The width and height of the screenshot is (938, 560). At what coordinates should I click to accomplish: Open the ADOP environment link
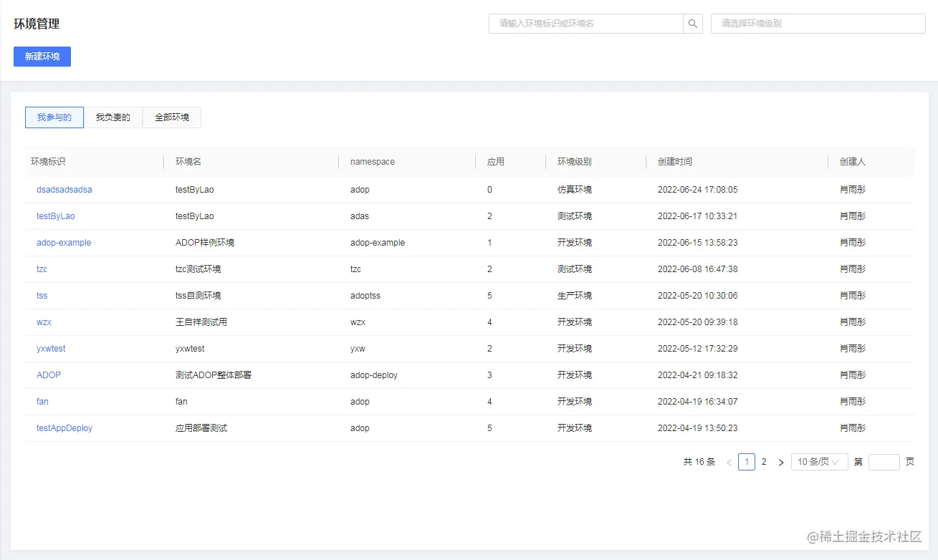pyautogui.click(x=49, y=375)
